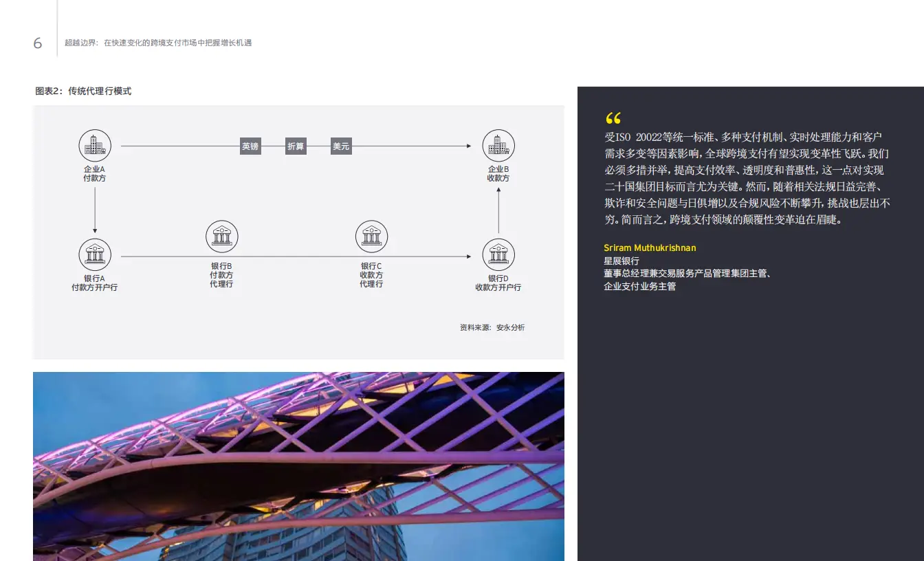Click the 企业A 付款方 label
The image size is (924, 561).
(x=95, y=173)
